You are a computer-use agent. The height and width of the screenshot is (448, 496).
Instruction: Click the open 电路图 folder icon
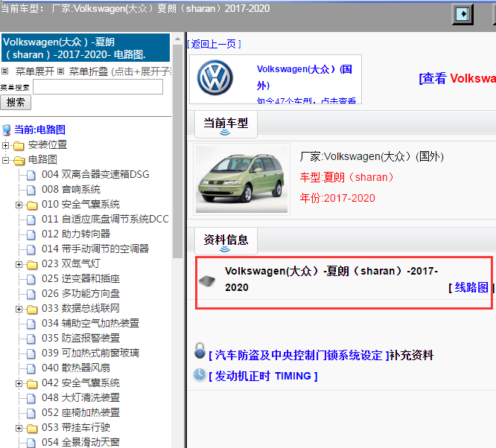point(19,160)
